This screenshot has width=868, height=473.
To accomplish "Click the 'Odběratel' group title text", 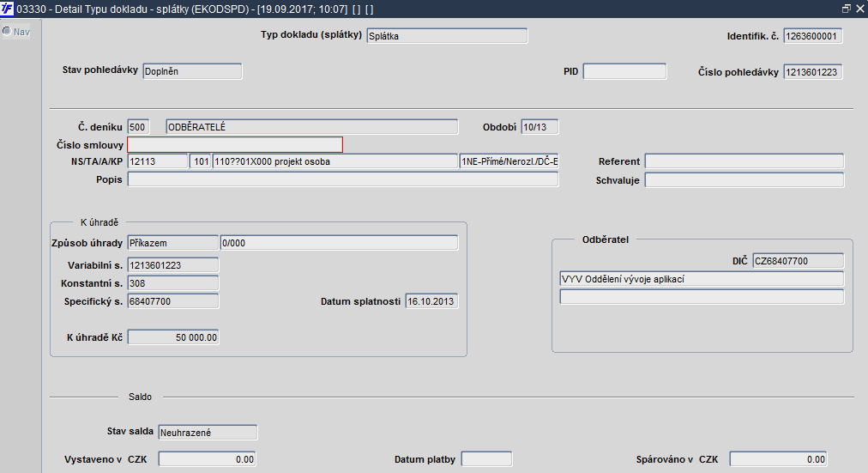I will [x=605, y=240].
